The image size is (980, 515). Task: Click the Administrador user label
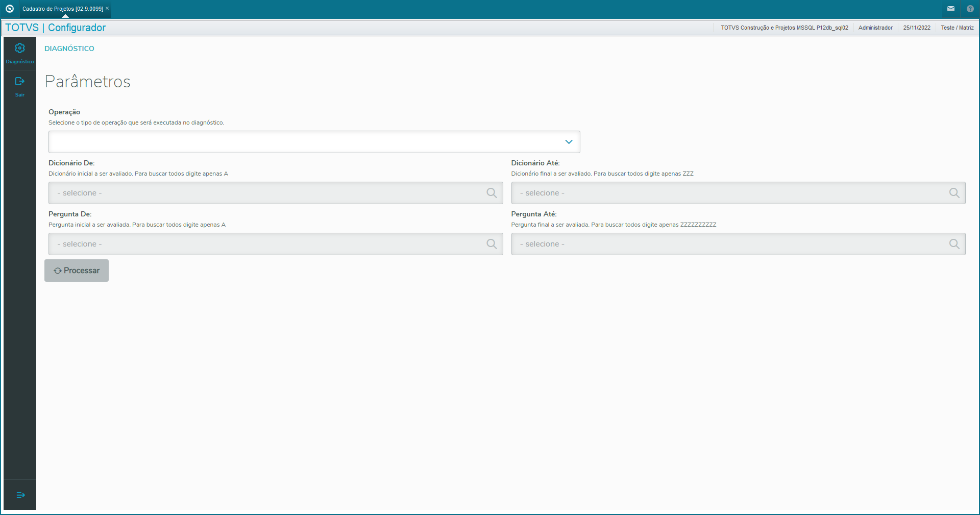(x=875, y=28)
